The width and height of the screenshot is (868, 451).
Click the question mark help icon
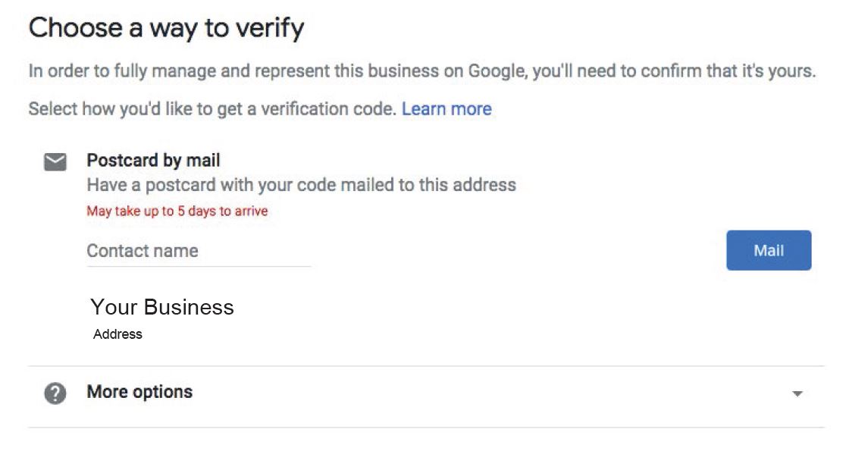coord(55,393)
